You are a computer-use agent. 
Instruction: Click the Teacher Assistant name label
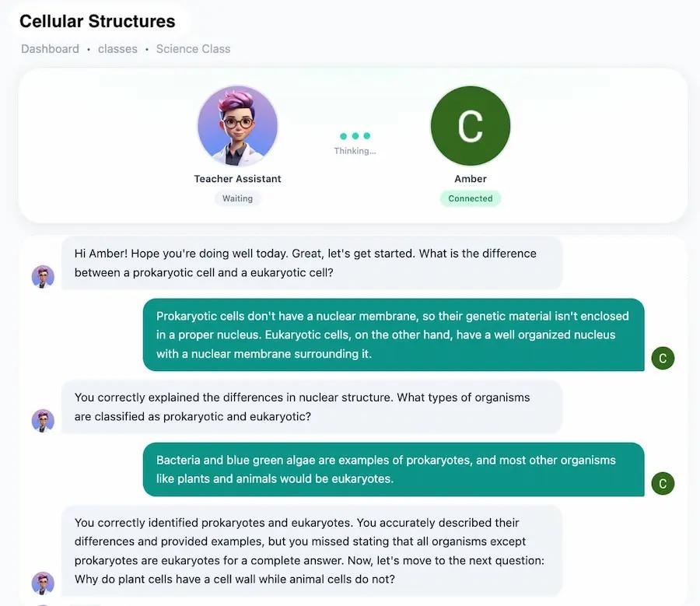(x=237, y=179)
